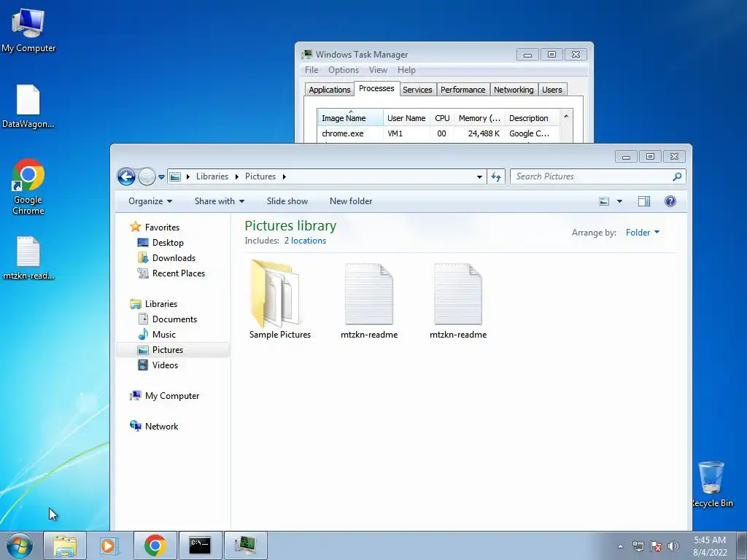Open the view options dropdown arrow
The image size is (747, 560).
coord(619,201)
